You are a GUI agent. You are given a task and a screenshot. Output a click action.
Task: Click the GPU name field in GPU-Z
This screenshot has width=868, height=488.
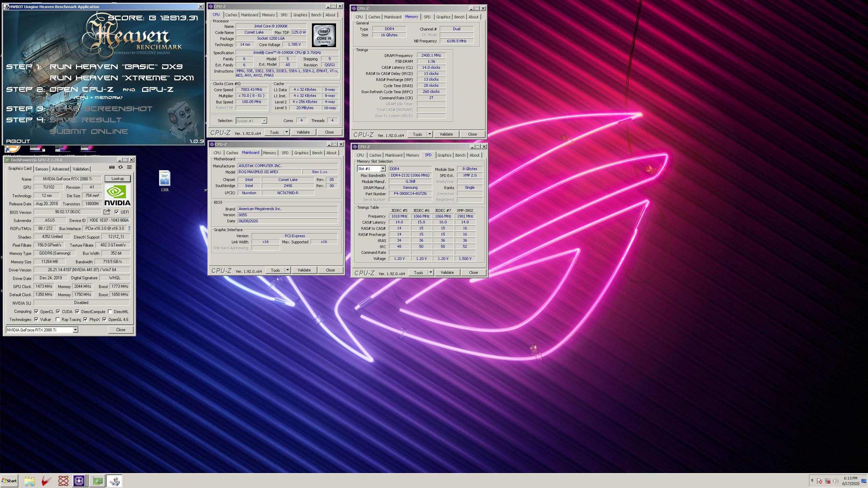coord(67,179)
